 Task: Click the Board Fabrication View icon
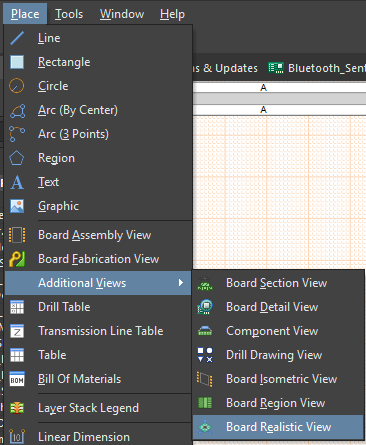pyautogui.click(x=17, y=259)
